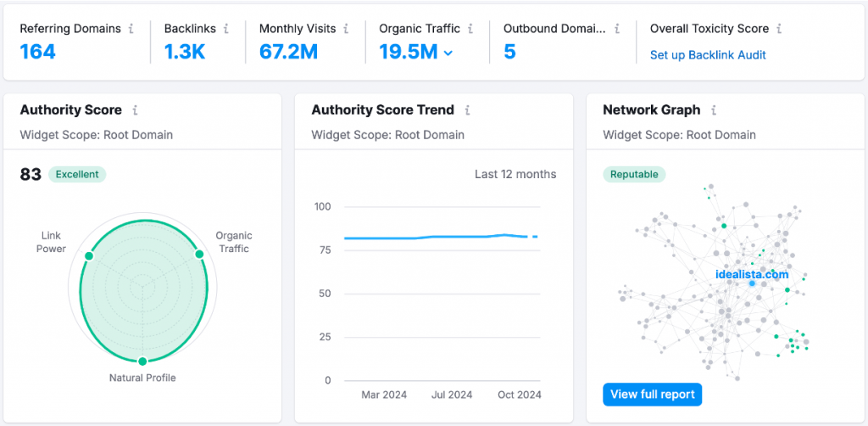Select the Outbound Domains value 5
868x426 pixels.
point(509,52)
